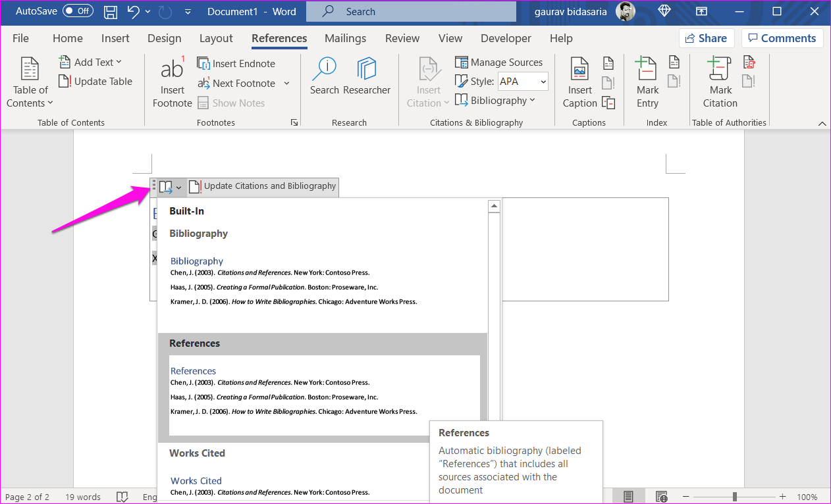
Task: Launch the Researcher tool
Action: pyautogui.click(x=367, y=76)
